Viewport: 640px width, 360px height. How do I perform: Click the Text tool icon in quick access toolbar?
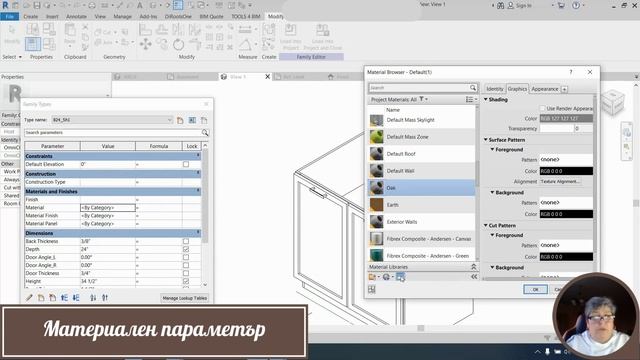(140, 5)
